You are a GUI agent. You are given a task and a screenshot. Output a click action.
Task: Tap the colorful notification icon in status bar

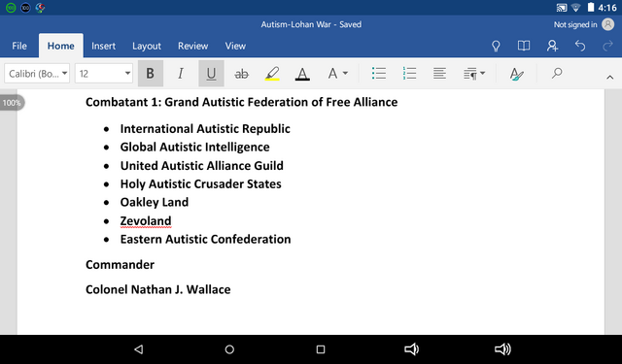click(x=40, y=8)
